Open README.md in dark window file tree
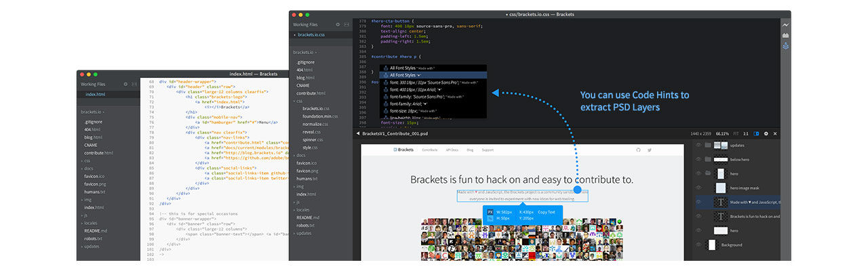The image size is (868, 271). click(x=309, y=217)
